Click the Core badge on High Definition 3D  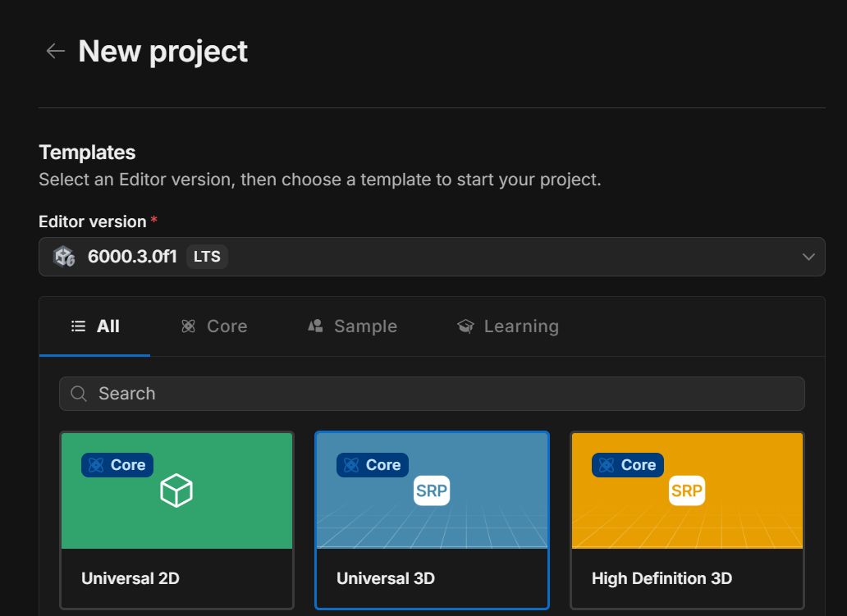point(628,465)
